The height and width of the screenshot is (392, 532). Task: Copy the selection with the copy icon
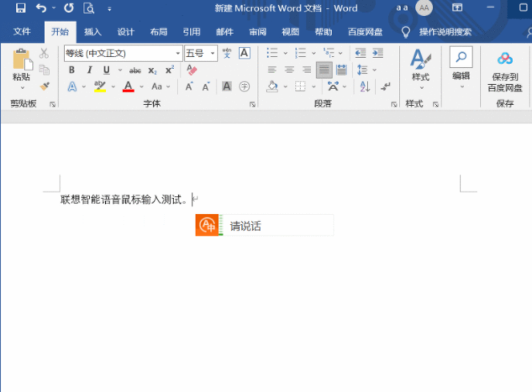pos(44,70)
